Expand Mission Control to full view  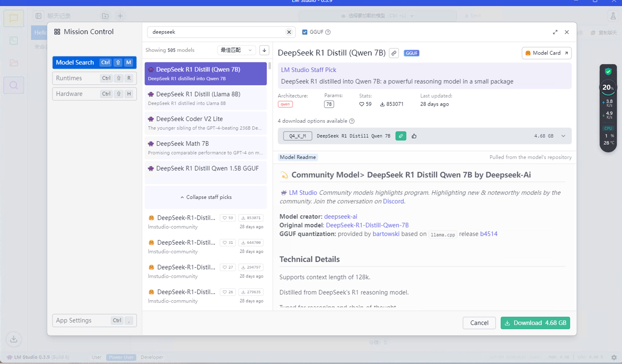(555, 32)
